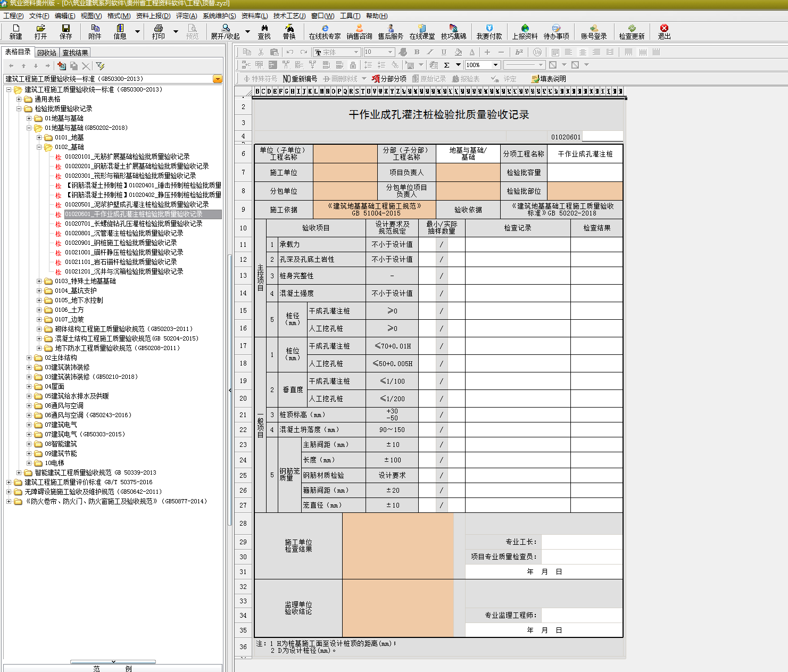Click the paste icon in the editing toolbar
The width and height of the screenshot is (788, 672).
pos(275,52)
